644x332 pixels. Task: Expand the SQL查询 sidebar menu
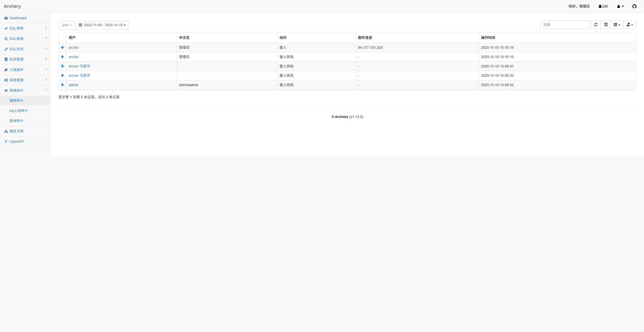point(16,39)
